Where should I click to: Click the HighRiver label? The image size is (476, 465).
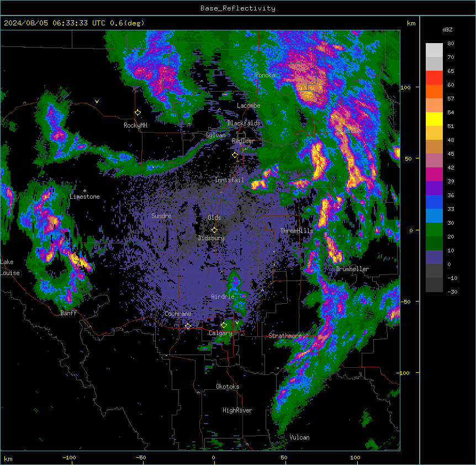pyautogui.click(x=237, y=410)
